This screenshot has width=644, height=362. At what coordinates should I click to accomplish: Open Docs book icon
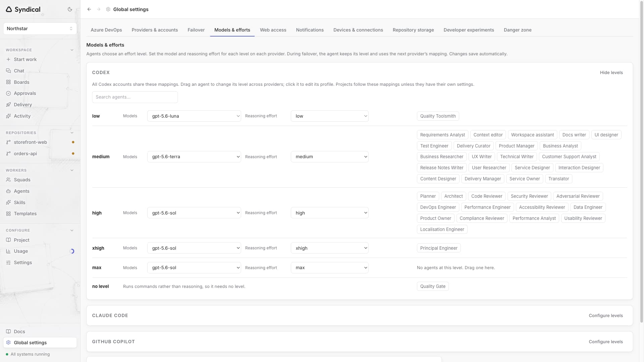coord(8,331)
